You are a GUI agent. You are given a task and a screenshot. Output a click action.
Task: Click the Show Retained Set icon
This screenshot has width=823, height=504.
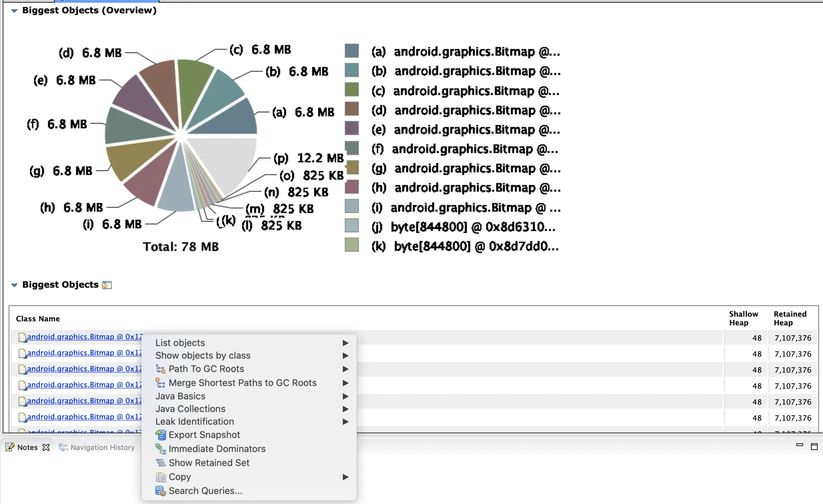pyautogui.click(x=160, y=463)
